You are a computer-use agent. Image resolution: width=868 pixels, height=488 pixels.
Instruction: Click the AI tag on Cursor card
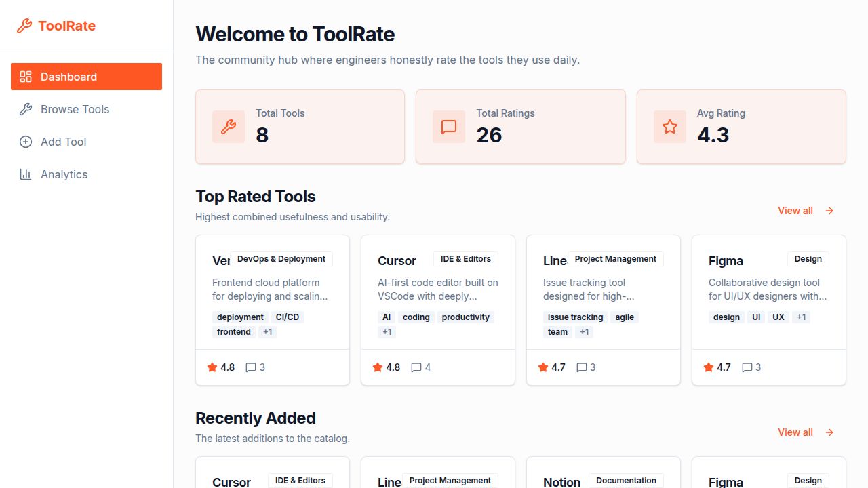[387, 317]
